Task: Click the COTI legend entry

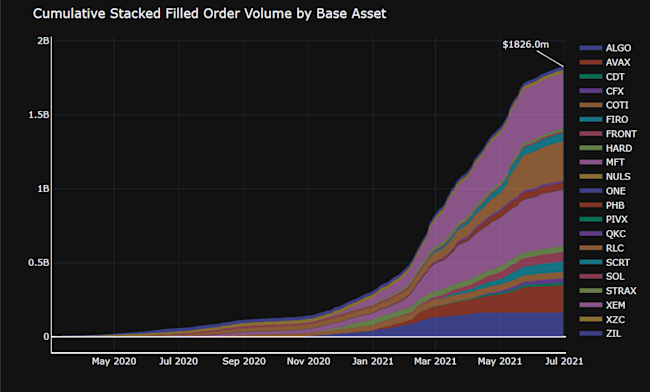Action: 604,105
